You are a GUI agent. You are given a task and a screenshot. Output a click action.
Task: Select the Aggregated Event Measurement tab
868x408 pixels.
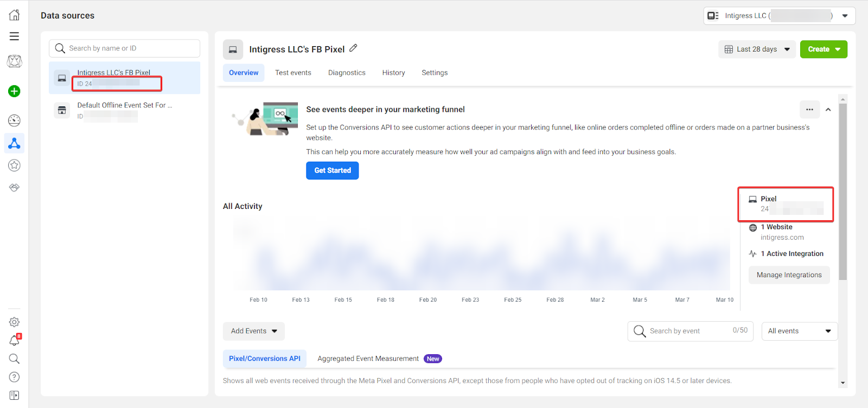(x=380, y=359)
